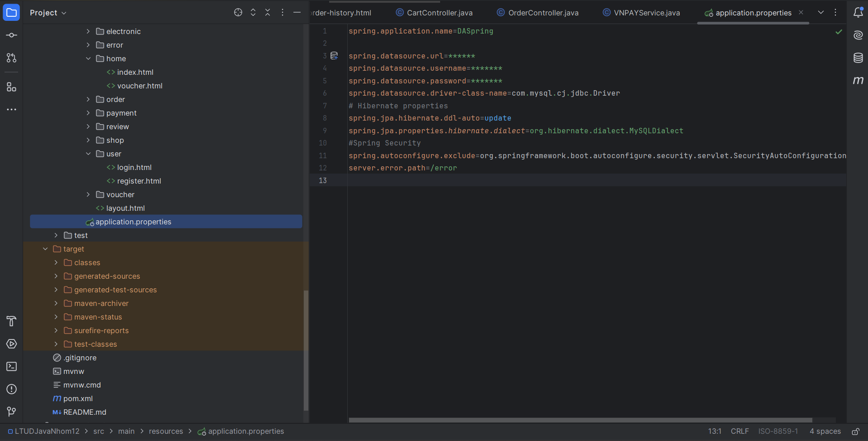Collapse the home folder
This screenshot has height=441, width=868.
(88, 58)
